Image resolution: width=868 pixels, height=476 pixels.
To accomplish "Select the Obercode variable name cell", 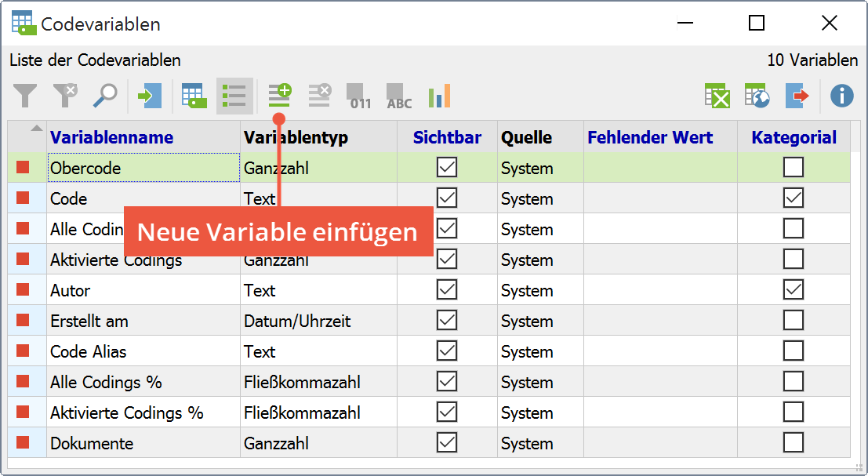I will point(143,168).
